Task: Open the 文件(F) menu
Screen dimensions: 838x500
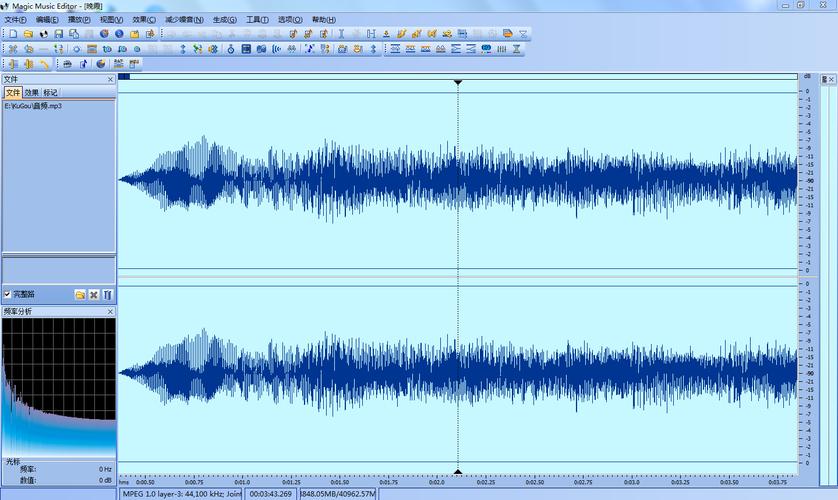Action: 15,20
